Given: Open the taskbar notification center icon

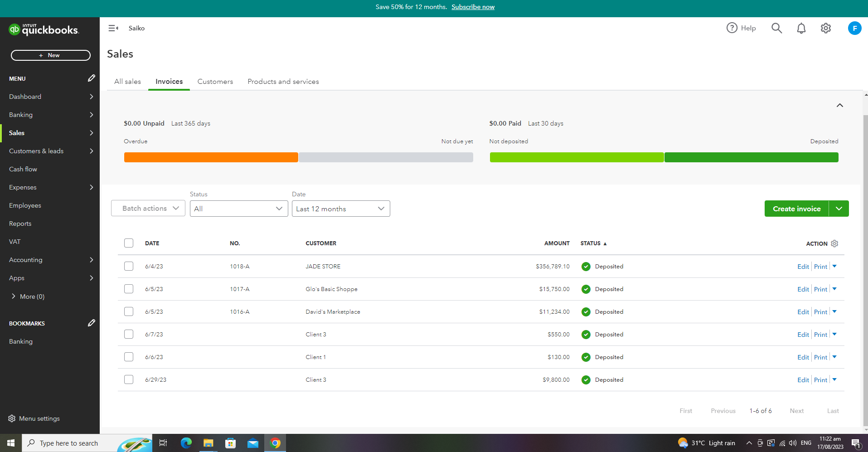Looking at the screenshot, I should (856, 443).
